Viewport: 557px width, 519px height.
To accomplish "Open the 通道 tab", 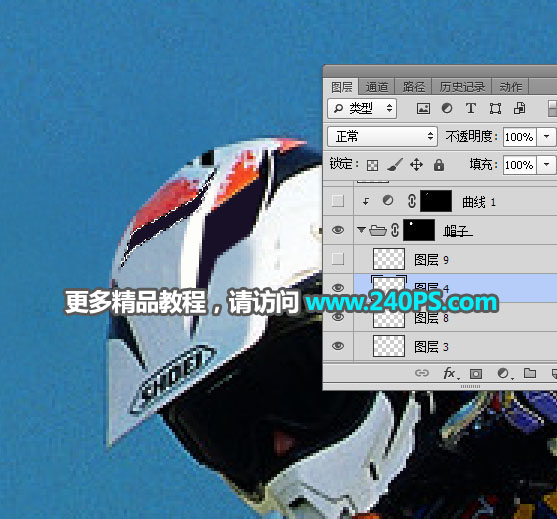I will [377, 87].
